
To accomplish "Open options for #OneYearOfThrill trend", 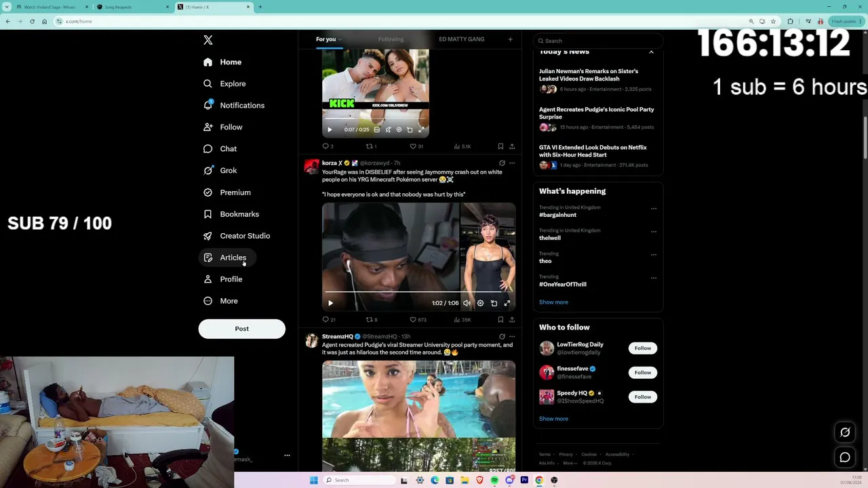I will [654, 278].
